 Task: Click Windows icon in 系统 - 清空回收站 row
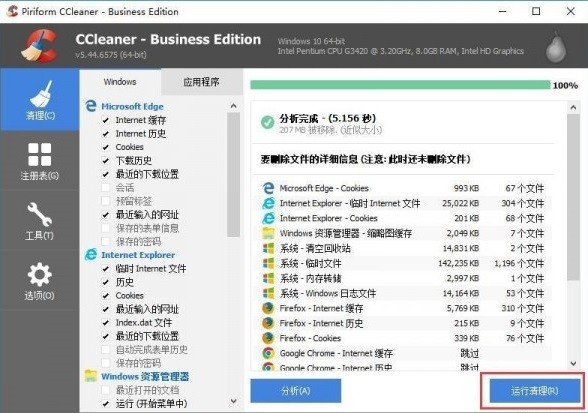(x=268, y=248)
